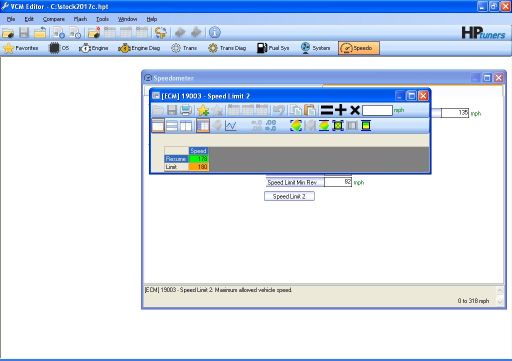
Task: Open the Favorites section
Action: pyautogui.click(x=21, y=48)
